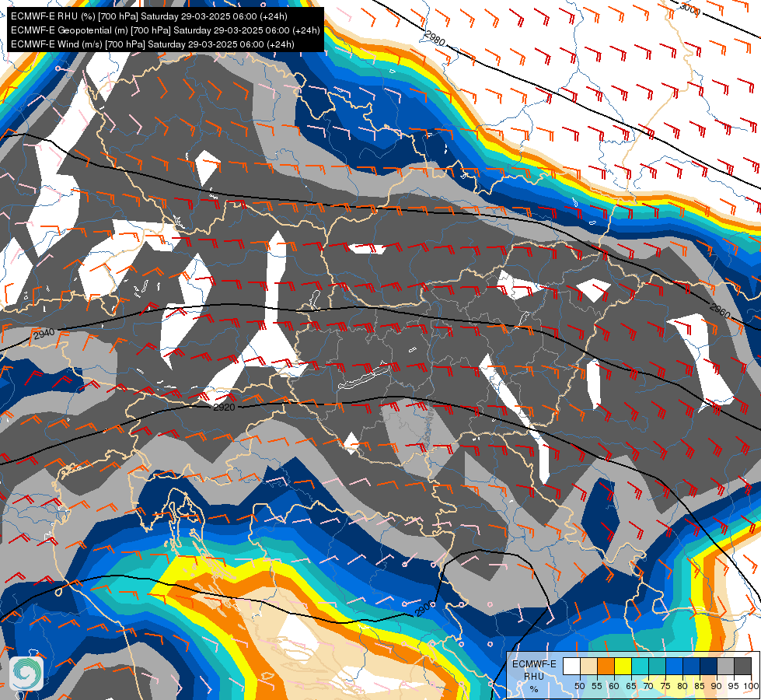Viewport: 761px width, 700px height.
Task: Click the 2900 geopotential contour label
Action: 424,609
